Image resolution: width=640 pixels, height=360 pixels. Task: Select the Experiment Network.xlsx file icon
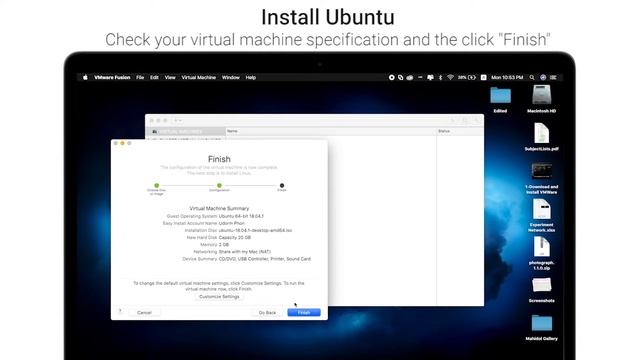coord(542,209)
